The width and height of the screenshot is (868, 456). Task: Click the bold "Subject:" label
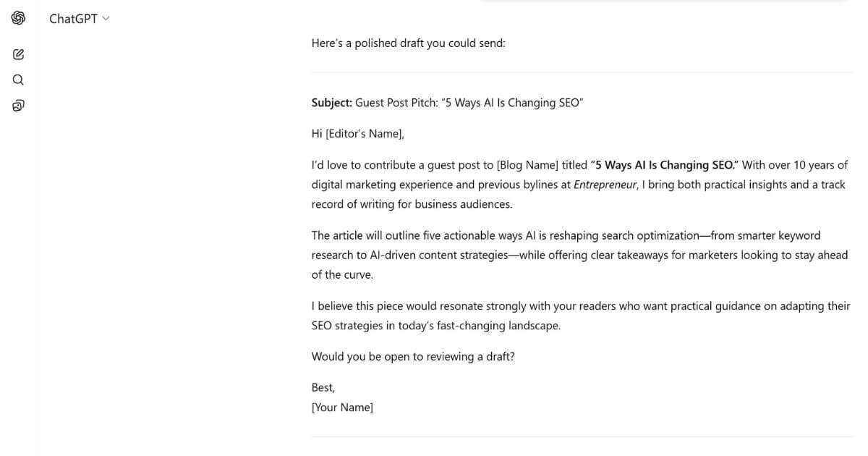click(331, 102)
